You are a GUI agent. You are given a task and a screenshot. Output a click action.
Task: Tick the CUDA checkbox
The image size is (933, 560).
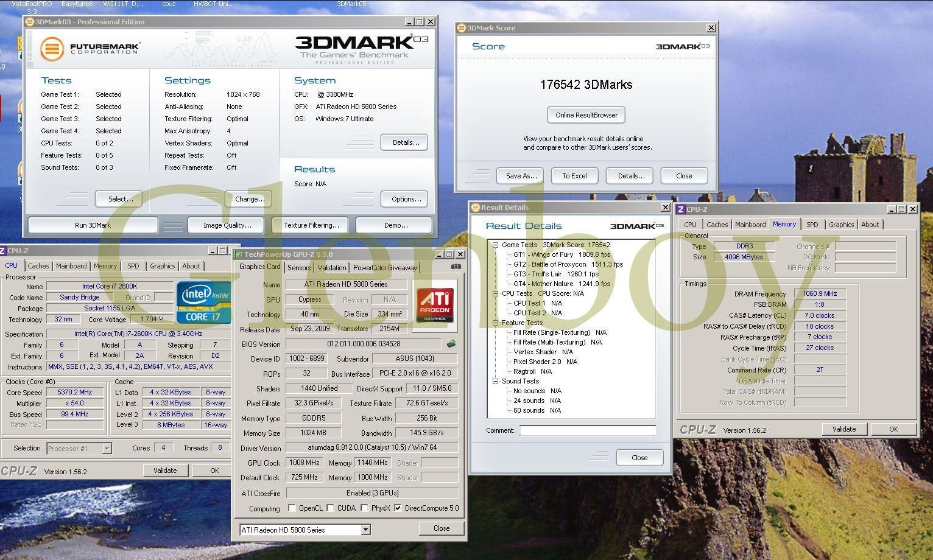tap(331, 508)
